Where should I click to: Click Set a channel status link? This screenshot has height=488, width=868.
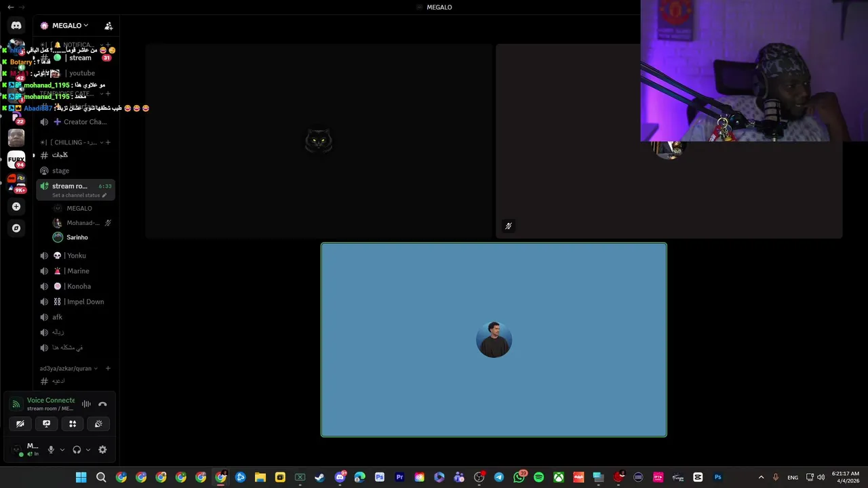point(76,195)
